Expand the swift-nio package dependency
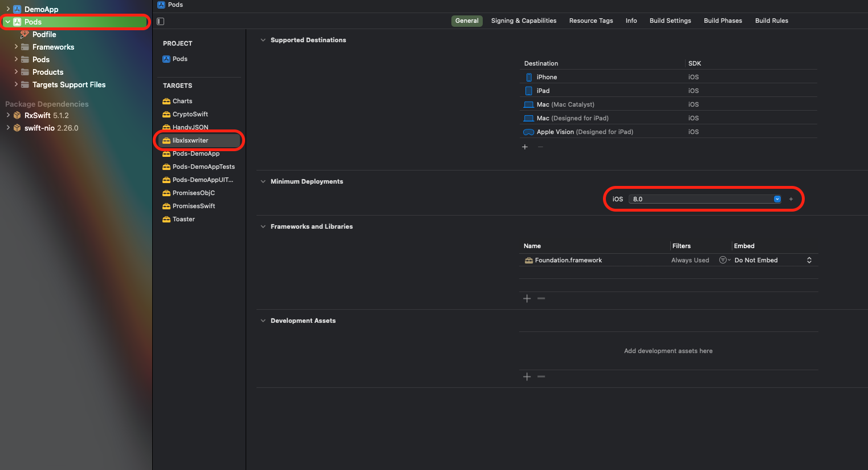The image size is (868, 470). tap(8, 128)
